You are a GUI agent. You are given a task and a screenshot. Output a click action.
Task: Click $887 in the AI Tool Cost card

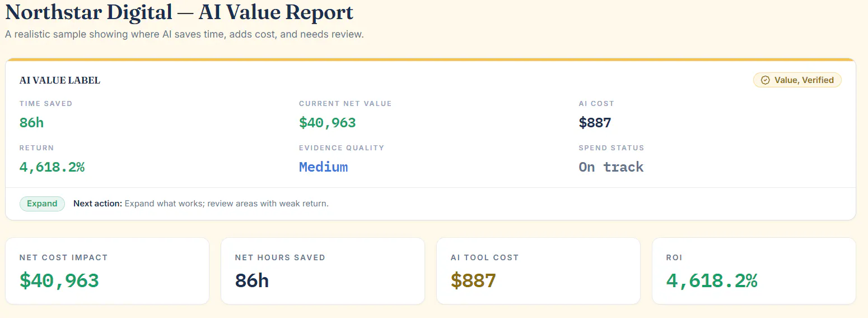[473, 280]
